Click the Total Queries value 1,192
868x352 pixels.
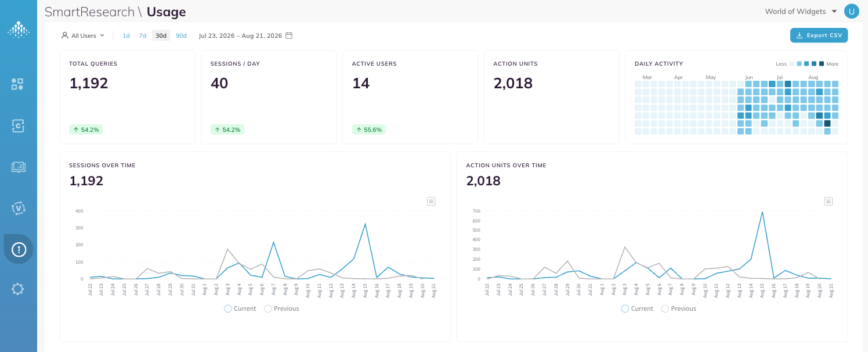click(x=89, y=84)
